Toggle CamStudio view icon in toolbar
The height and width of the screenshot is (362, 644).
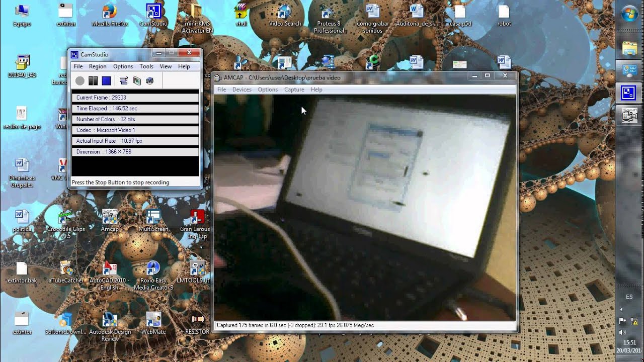pyautogui.click(x=124, y=81)
